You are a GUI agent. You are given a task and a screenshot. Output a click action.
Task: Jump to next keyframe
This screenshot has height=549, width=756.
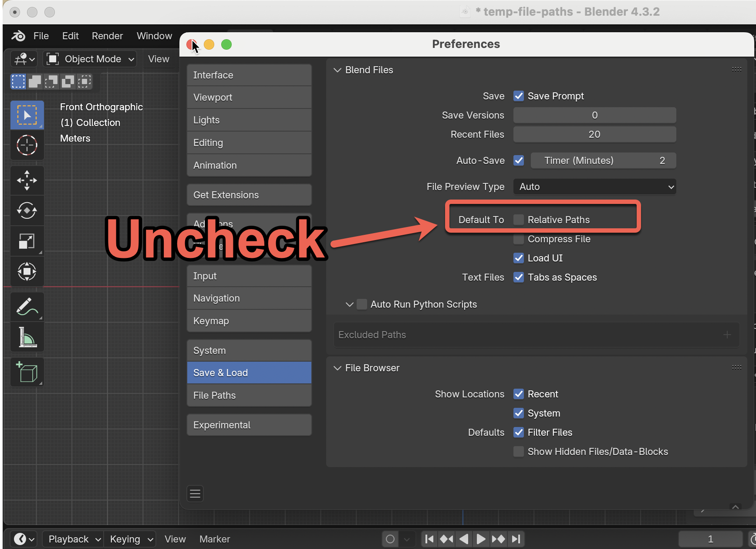[x=498, y=539]
